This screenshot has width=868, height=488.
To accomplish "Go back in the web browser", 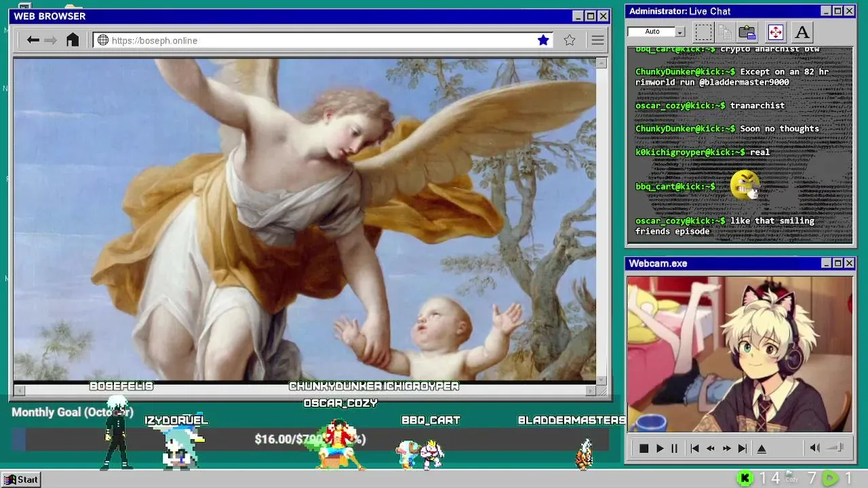I will click(33, 40).
